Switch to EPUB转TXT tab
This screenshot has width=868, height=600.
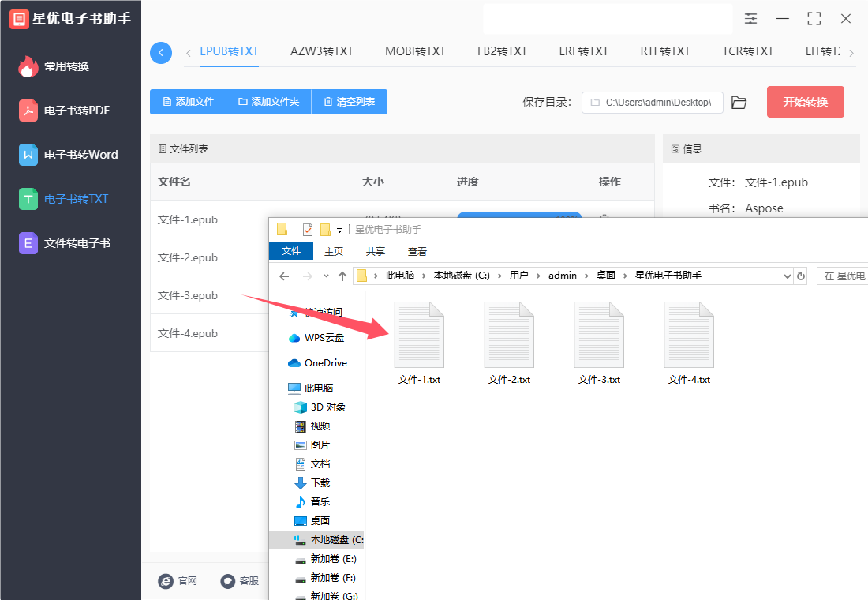229,51
